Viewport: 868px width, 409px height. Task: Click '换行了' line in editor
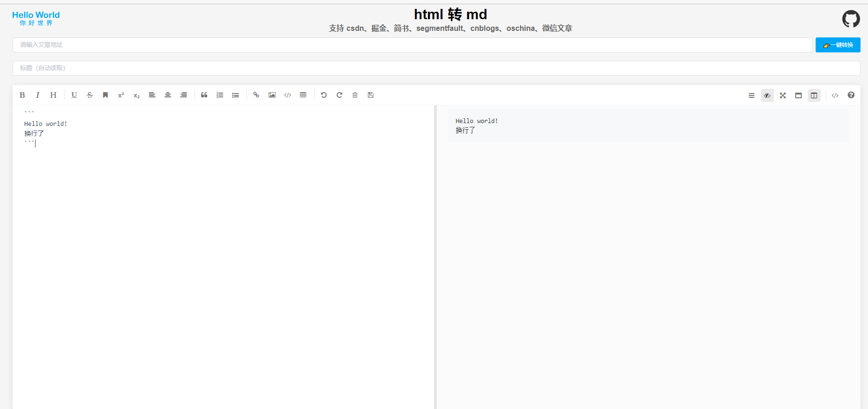pyautogui.click(x=34, y=134)
